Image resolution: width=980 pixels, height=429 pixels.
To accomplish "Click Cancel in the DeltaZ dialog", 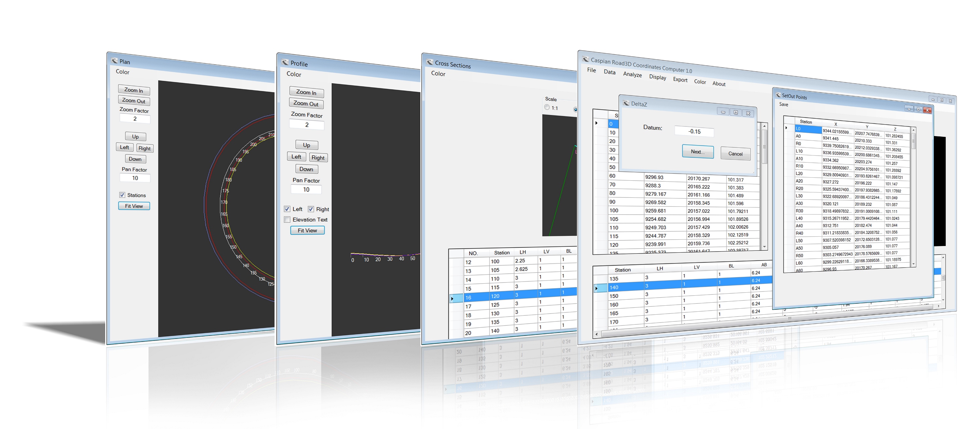I will [x=735, y=154].
